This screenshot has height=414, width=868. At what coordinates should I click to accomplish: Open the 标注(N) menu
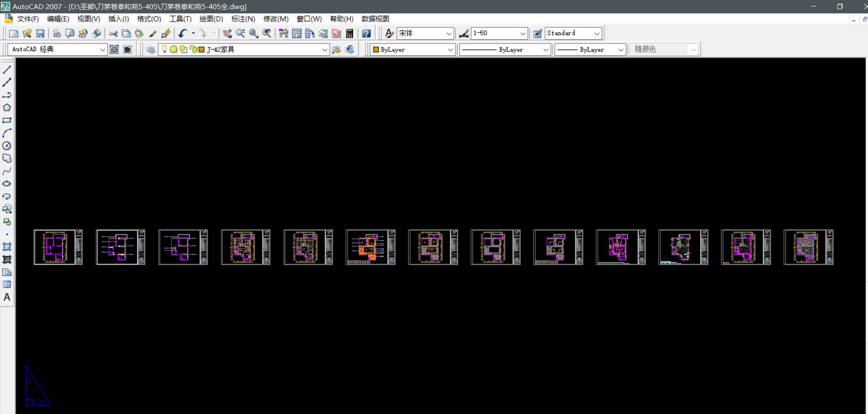click(243, 19)
